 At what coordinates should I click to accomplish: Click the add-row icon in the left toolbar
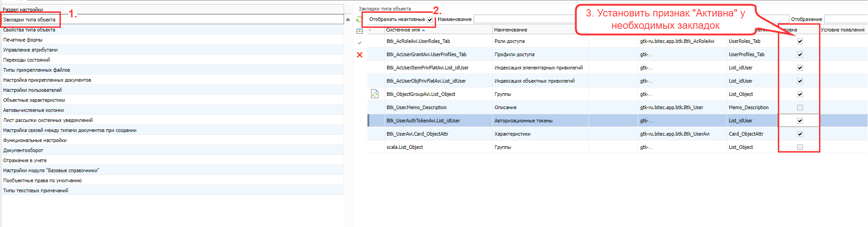point(360,31)
